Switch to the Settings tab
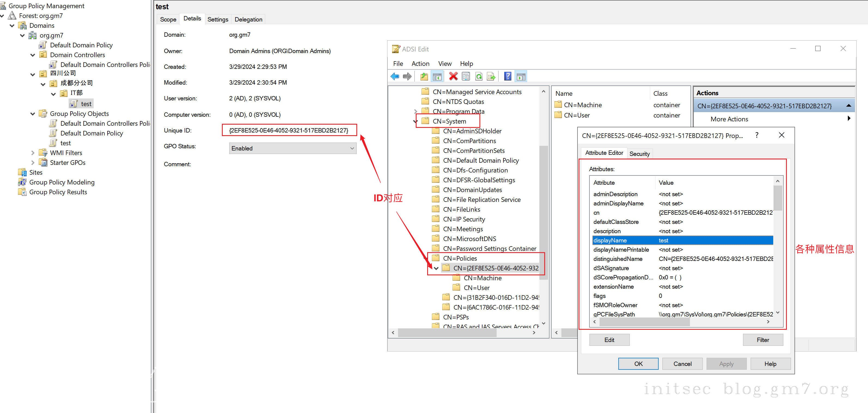Viewport: 868px width, 413px height. 218,19
